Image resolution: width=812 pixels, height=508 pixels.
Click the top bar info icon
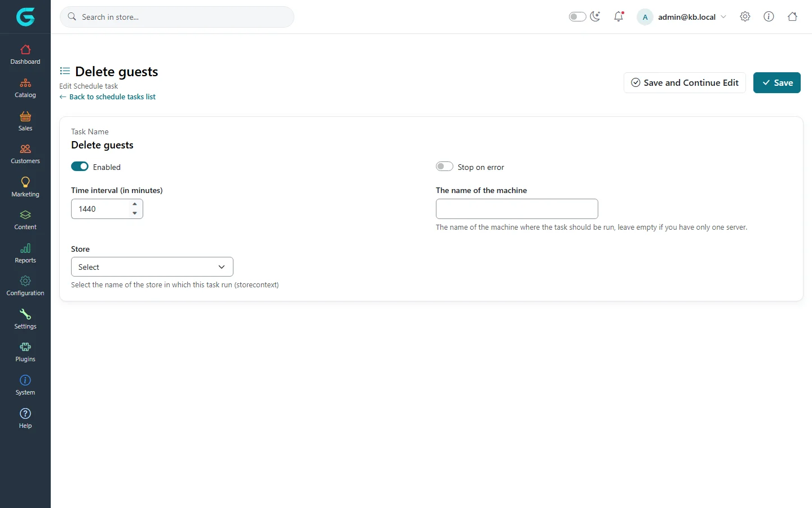coord(769,16)
